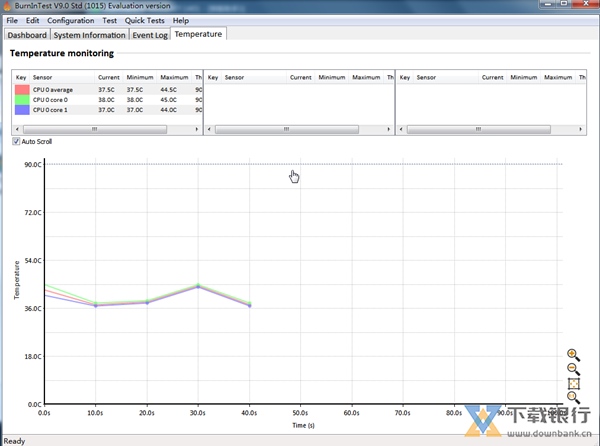The width and height of the screenshot is (600, 446).
Task: Click the zoom out magnifier icon
Action: pos(573,369)
